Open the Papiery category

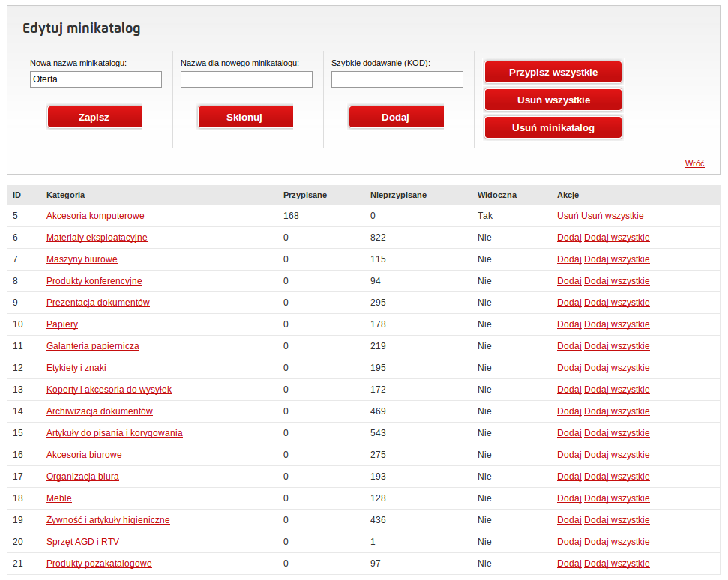(62, 324)
